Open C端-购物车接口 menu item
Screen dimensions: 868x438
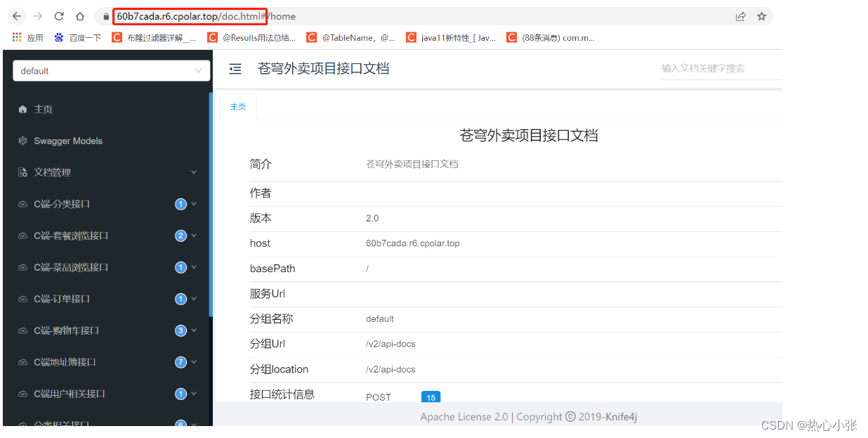click(x=106, y=330)
